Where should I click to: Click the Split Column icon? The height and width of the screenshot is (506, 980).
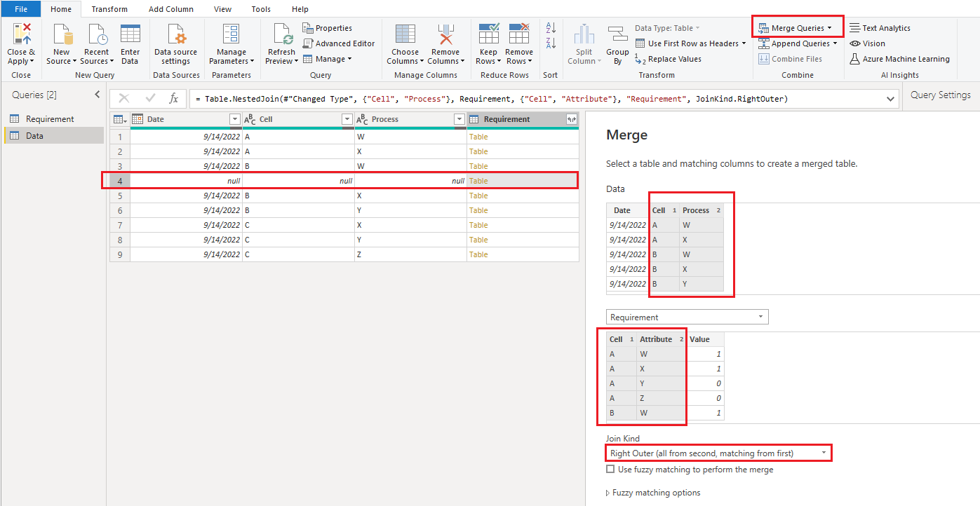(584, 35)
